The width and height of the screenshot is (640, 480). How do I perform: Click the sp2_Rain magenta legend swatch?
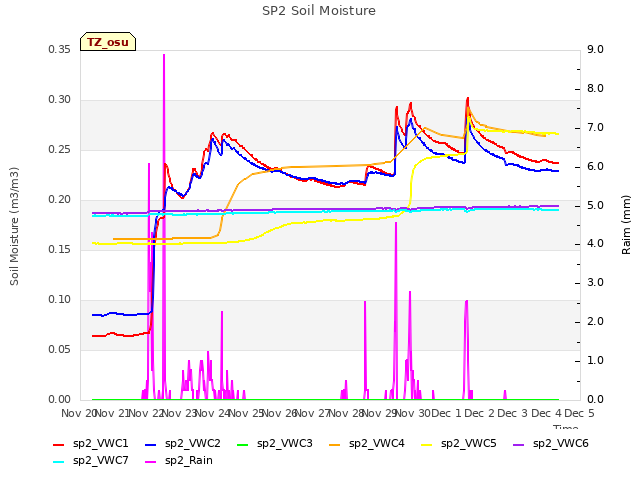click(151, 462)
